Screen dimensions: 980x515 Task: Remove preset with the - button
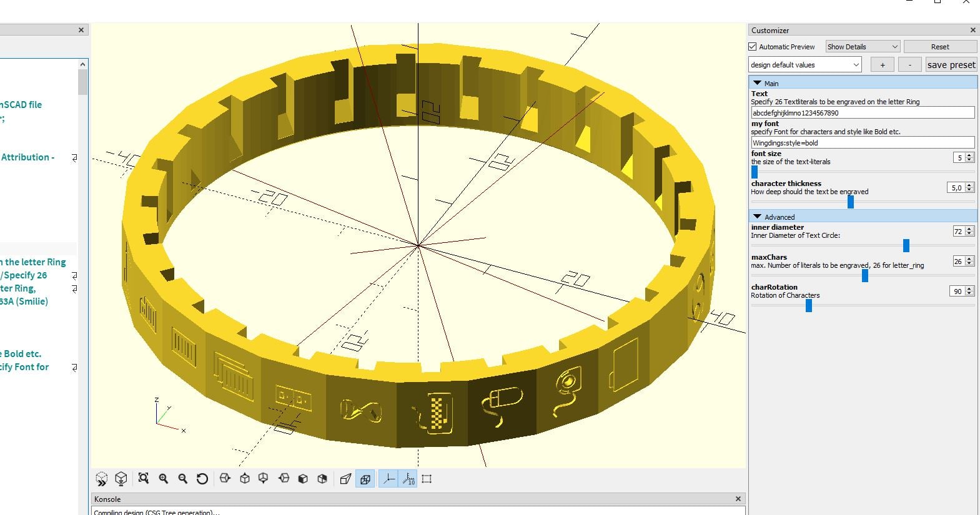click(x=910, y=65)
